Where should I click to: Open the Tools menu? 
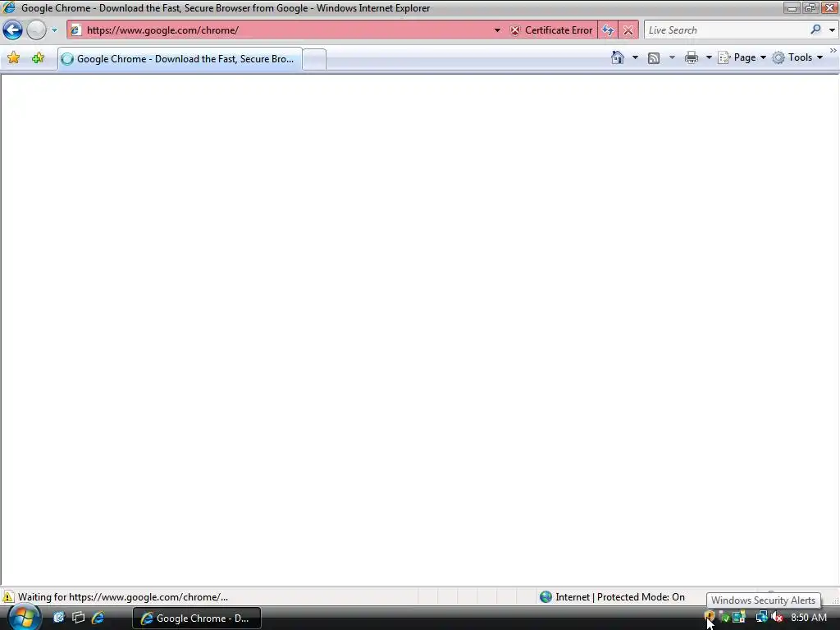pyautogui.click(x=797, y=57)
